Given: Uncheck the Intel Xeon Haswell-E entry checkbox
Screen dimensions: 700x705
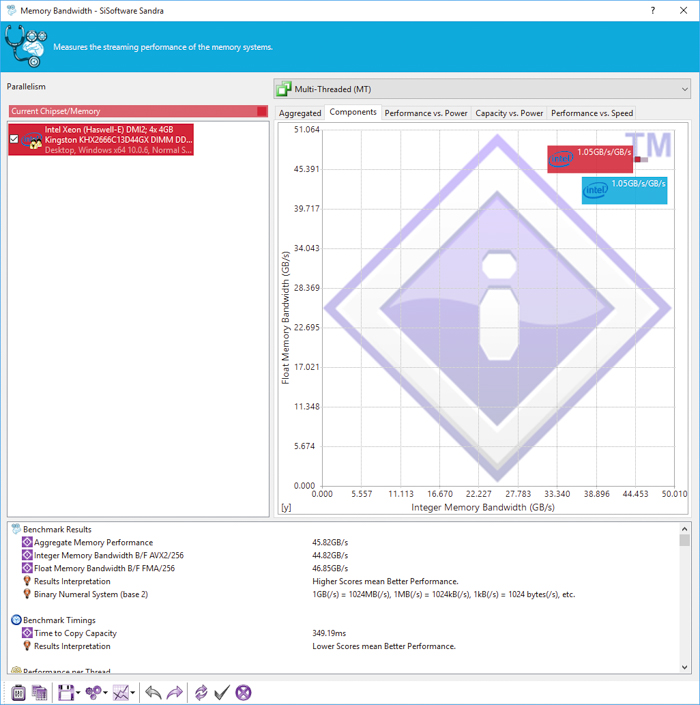Looking at the screenshot, I should (x=14, y=139).
